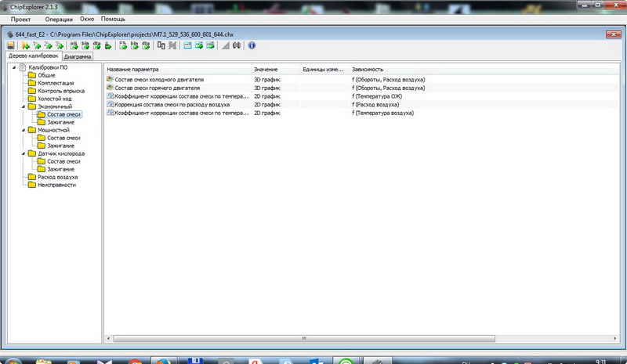
Task: Click the binoculars search toolbar icon
Action: [237, 45]
